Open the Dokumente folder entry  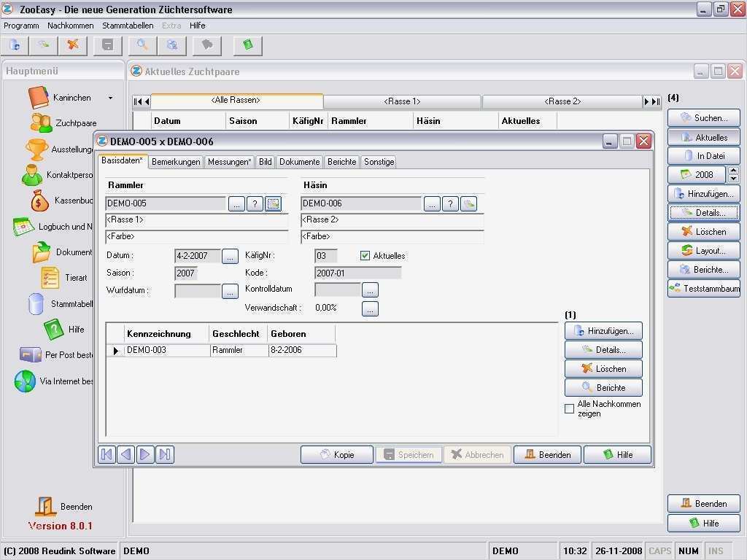62,252
